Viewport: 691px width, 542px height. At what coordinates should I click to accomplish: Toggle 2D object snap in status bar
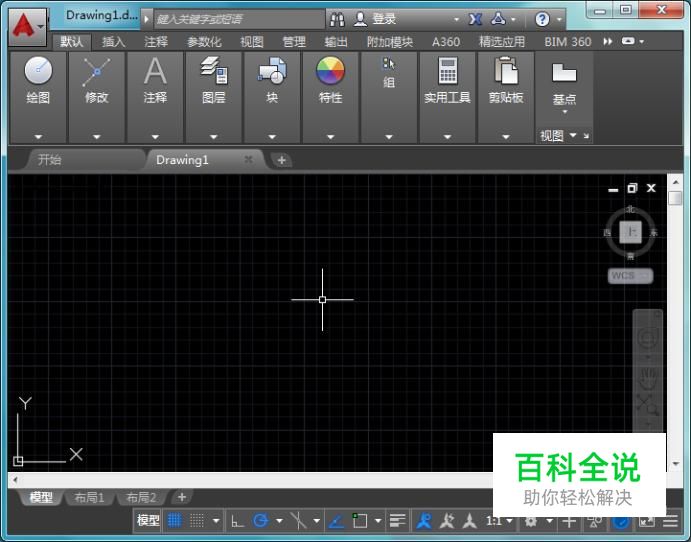pyautogui.click(x=360, y=521)
